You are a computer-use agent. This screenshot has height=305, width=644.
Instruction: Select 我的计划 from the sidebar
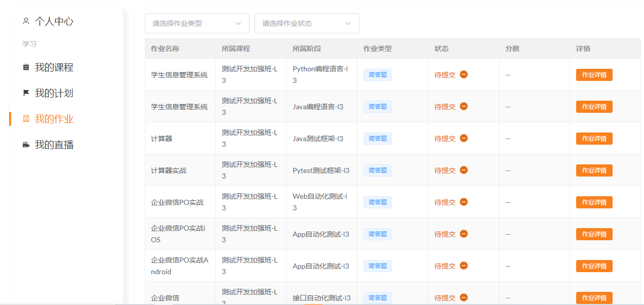(x=54, y=93)
